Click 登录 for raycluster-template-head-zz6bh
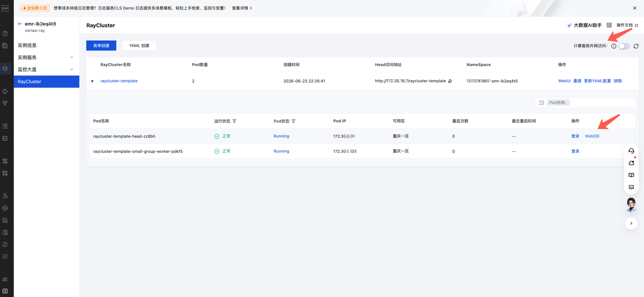The image size is (644, 297). [x=575, y=136]
